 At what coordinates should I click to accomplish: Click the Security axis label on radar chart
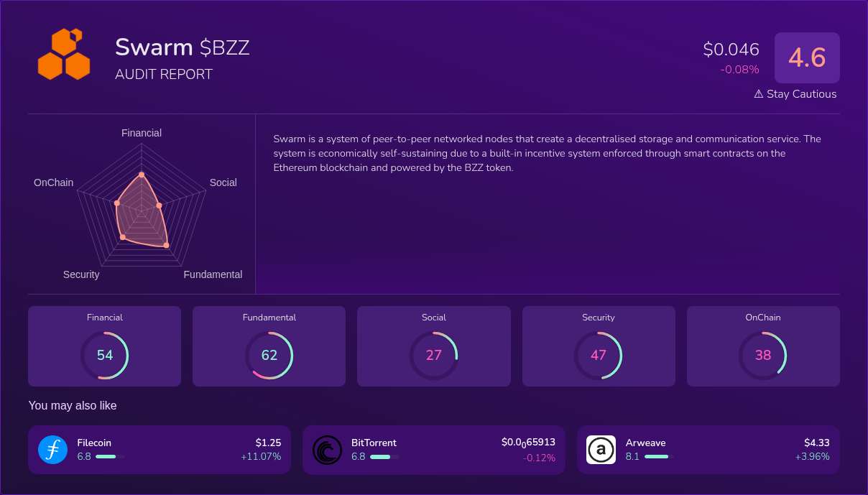pyautogui.click(x=81, y=274)
